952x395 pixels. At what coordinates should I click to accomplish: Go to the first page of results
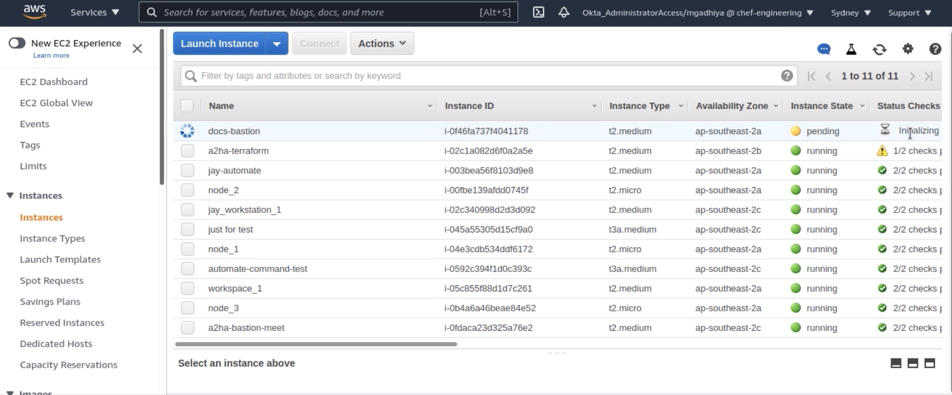[x=811, y=76]
